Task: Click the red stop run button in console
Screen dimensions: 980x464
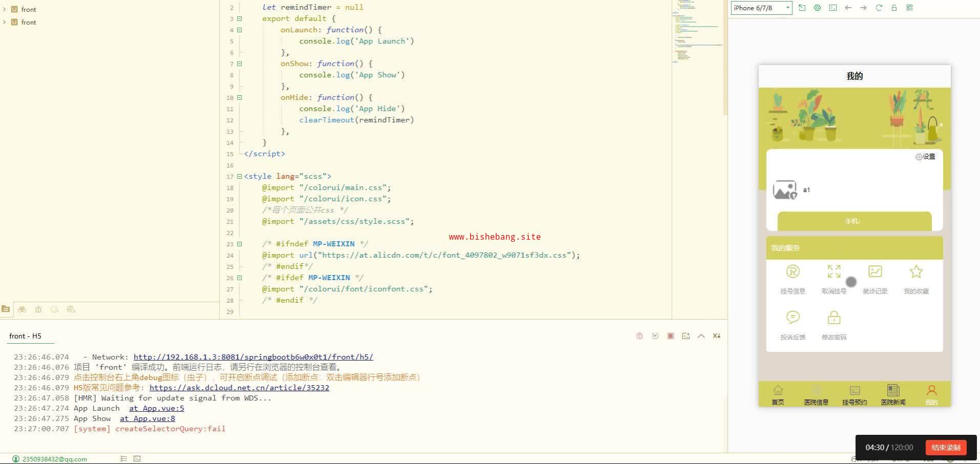Action: (670, 336)
